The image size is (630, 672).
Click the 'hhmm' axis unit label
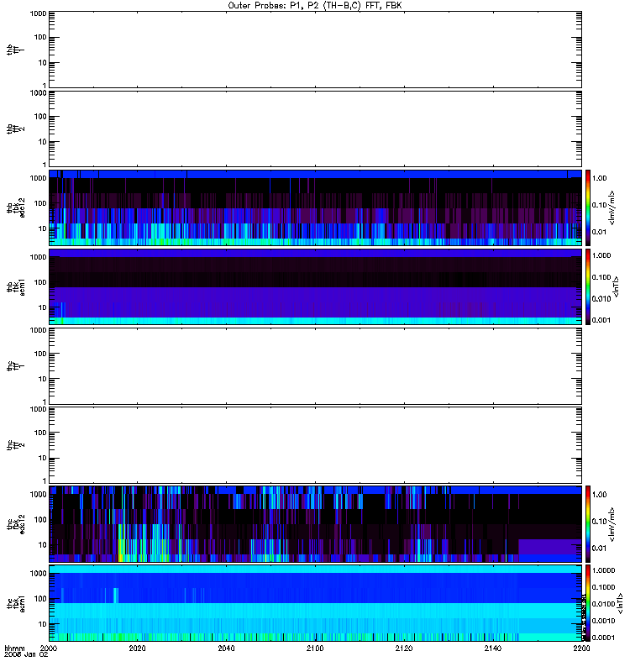tap(14, 648)
